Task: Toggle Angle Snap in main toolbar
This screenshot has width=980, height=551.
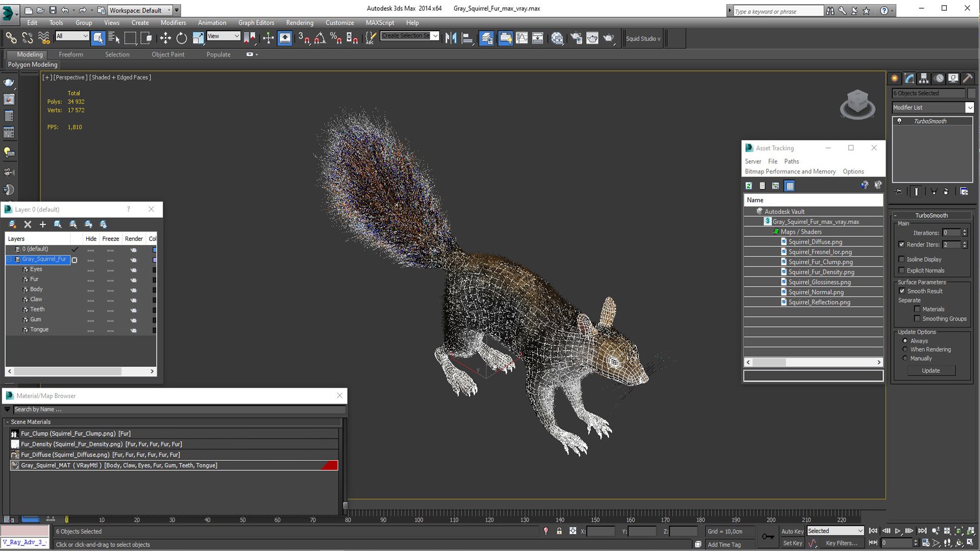Action: click(320, 38)
